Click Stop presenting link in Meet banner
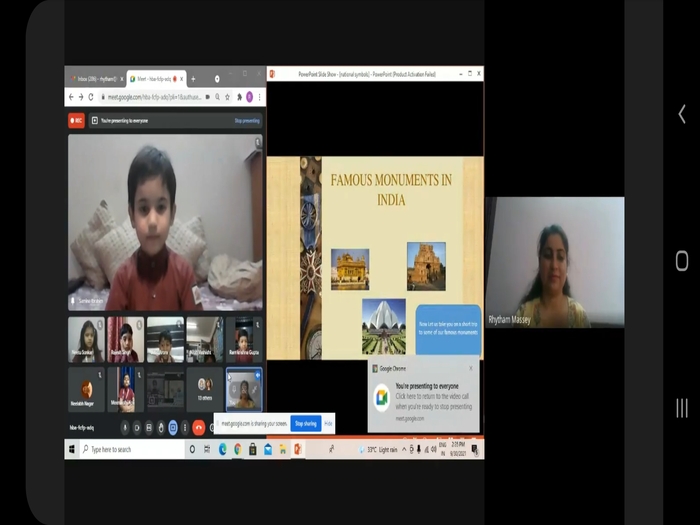This screenshot has height=525, width=700. click(x=247, y=121)
